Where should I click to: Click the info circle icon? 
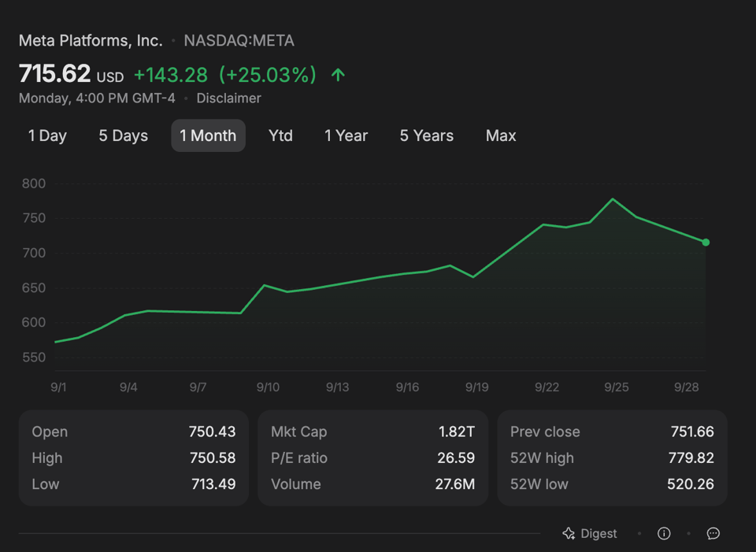[x=664, y=533]
